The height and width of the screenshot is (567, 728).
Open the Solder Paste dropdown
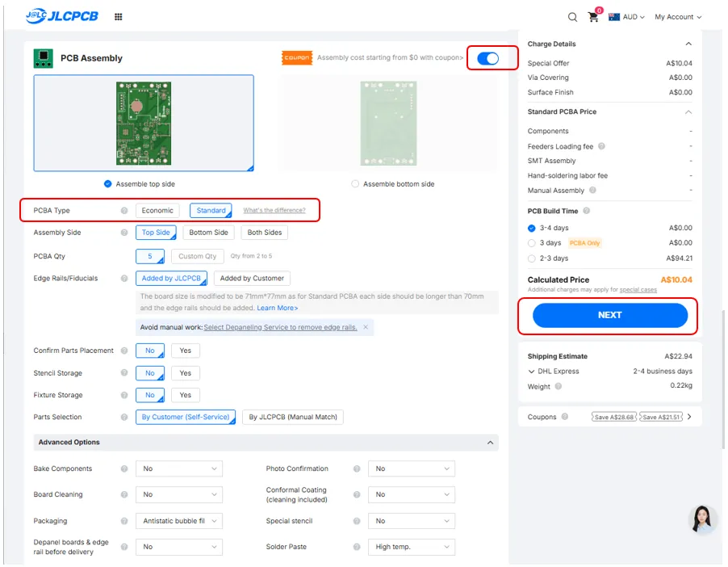(412, 547)
